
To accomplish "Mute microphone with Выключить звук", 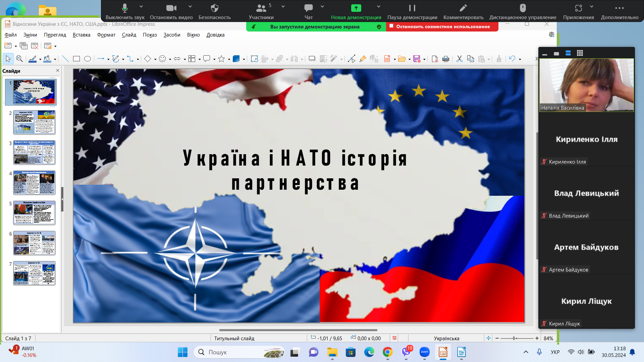I will 125,12.
